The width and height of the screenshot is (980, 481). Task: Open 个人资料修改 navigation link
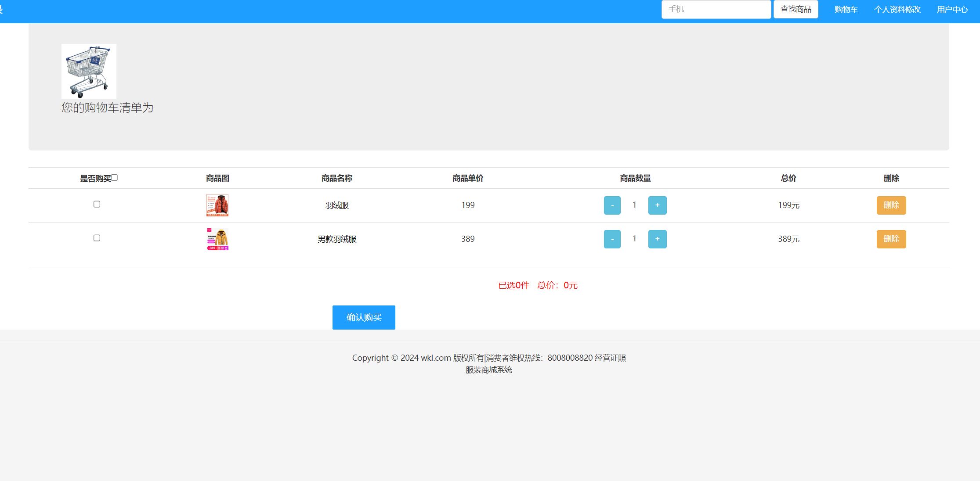[897, 10]
